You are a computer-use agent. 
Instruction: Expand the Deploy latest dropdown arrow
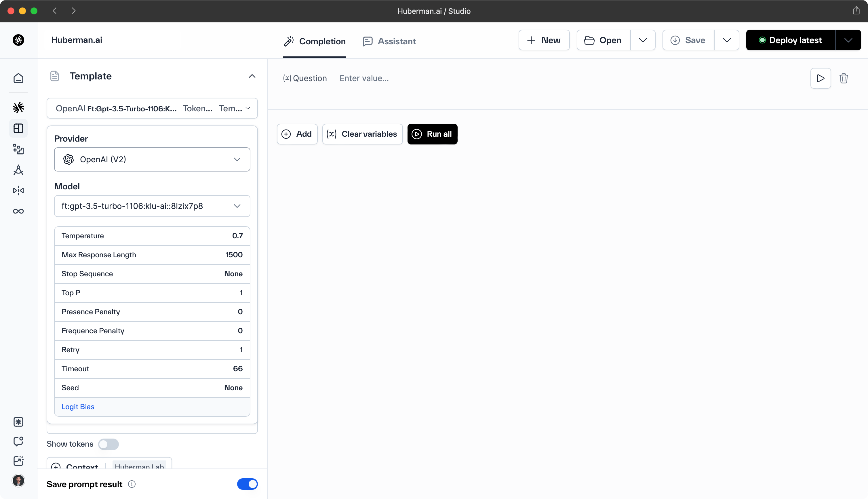(x=848, y=40)
